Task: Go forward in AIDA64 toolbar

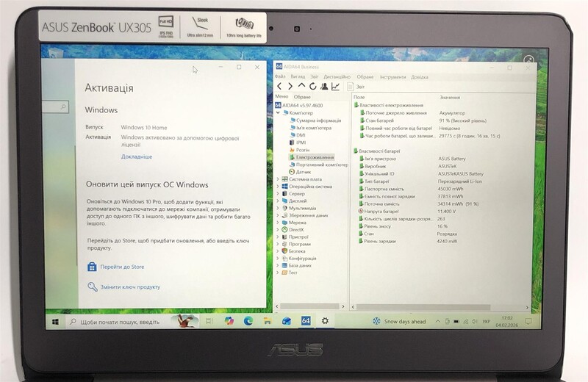Action: click(x=290, y=86)
